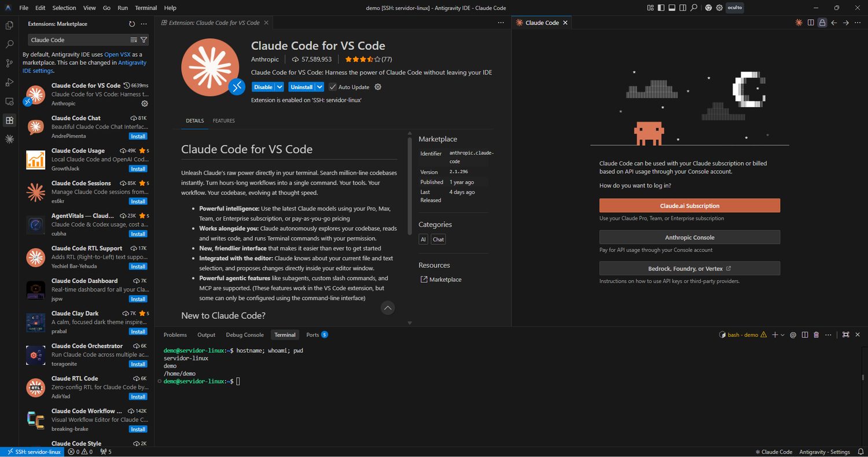Open the Run and Debug view
Screen dimensions: 868x457
(9, 82)
